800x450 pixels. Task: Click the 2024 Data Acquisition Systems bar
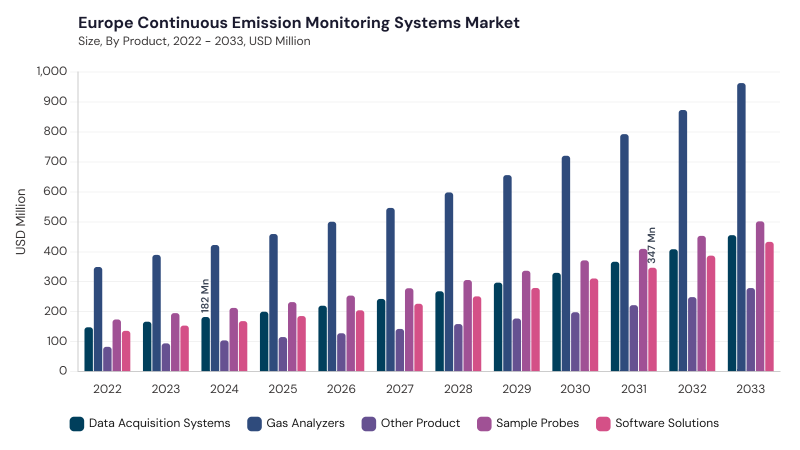206,344
